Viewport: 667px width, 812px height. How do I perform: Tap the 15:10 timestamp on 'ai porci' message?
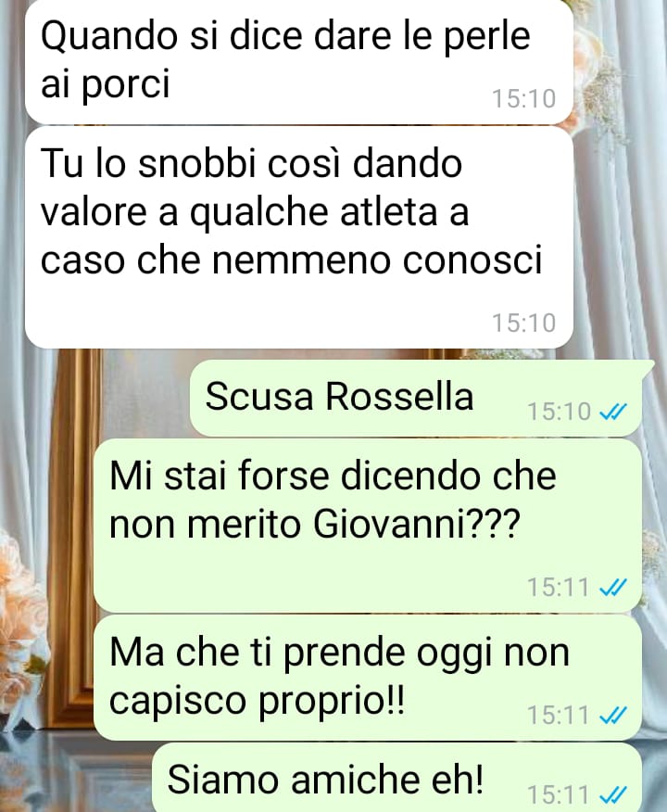[523, 99]
